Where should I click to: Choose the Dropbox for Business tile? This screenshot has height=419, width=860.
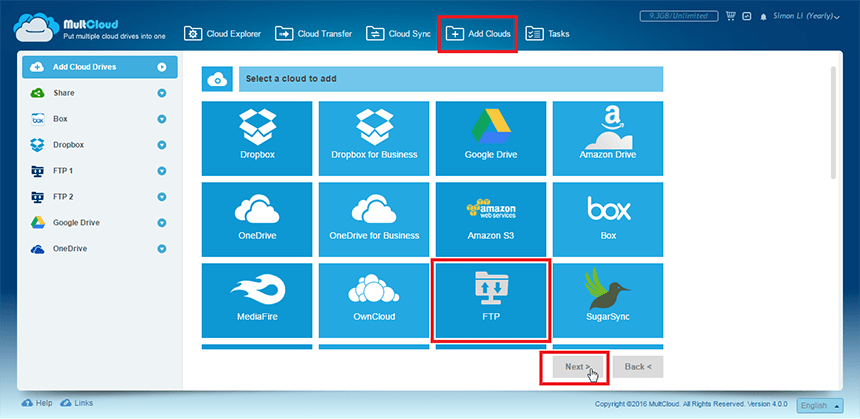374,138
